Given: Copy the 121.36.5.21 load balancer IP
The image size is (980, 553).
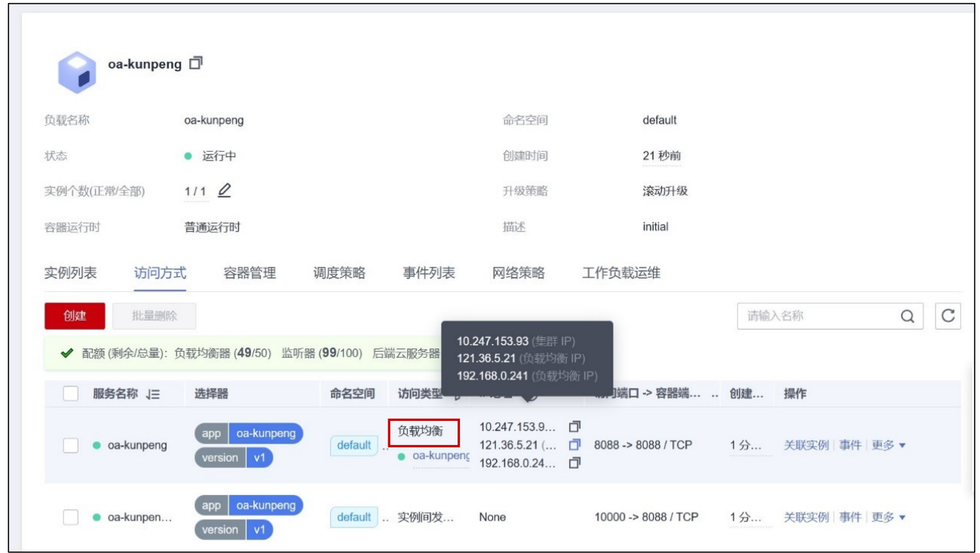Looking at the screenshot, I should (574, 444).
